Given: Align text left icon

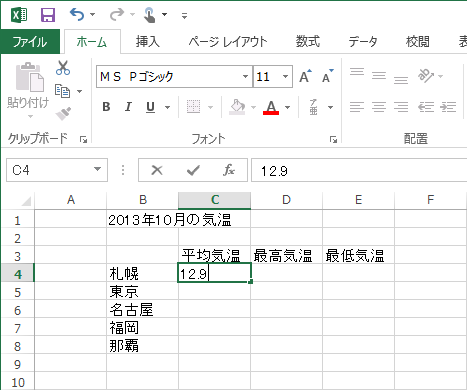Looking at the screenshot, I should pos(357,107).
